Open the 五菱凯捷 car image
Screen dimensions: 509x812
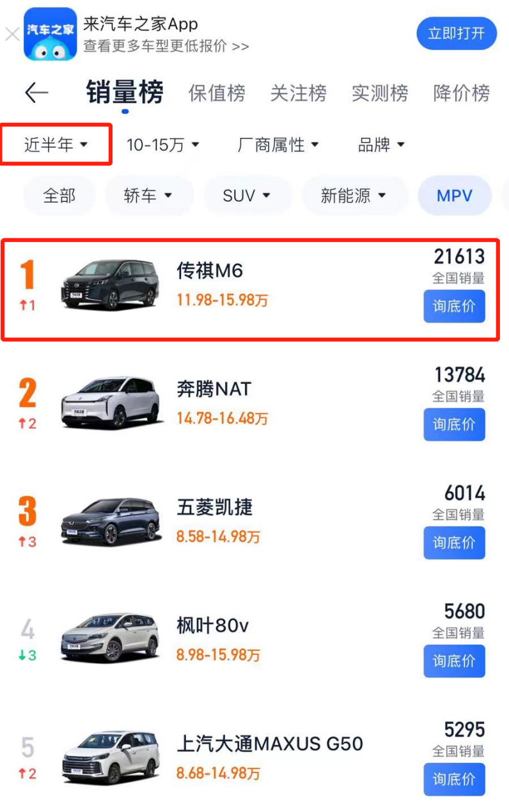[110, 521]
